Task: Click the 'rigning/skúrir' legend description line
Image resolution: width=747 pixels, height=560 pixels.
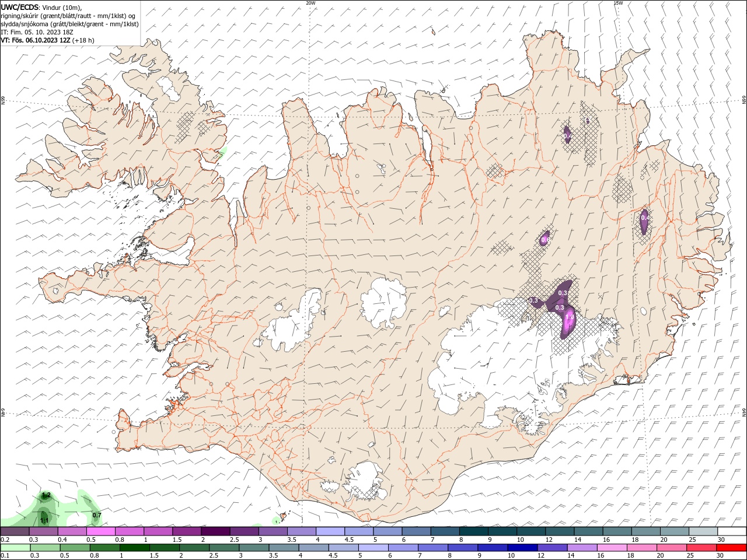Action: [69, 16]
